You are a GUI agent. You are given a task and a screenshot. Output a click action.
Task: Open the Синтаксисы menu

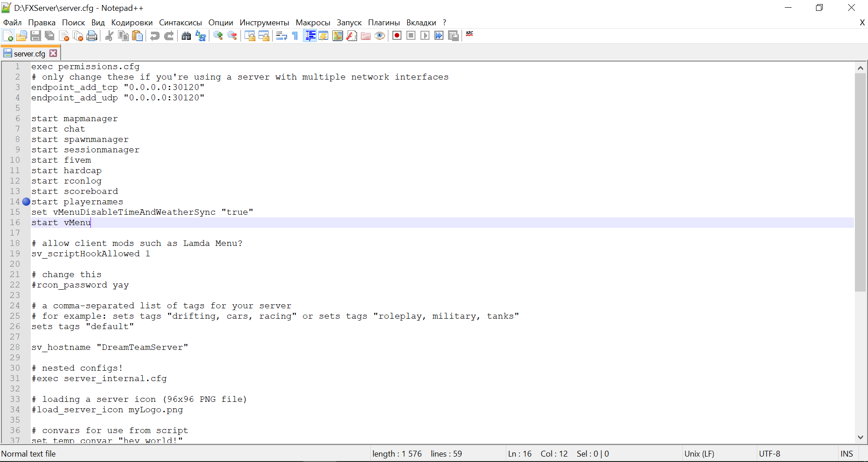[180, 23]
